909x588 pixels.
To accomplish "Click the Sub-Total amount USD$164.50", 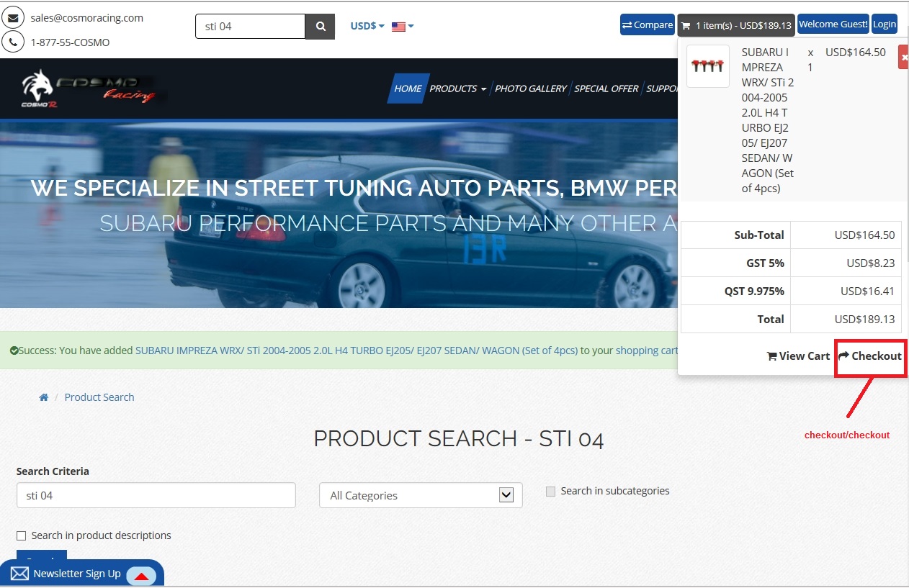I will pos(864,235).
